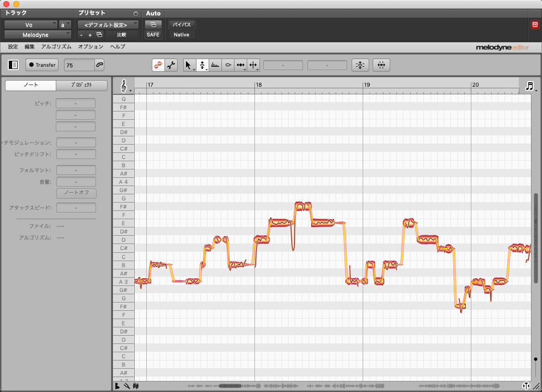
Task: Click the correct pitch macro icon
Action: (x=360, y=65)
